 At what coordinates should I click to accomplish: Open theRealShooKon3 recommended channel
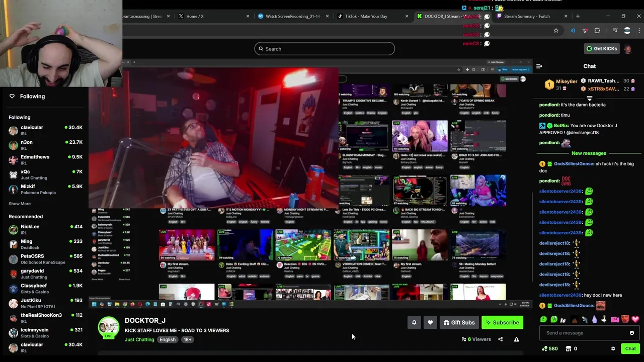pyautogui.click(x=45, y=318)
